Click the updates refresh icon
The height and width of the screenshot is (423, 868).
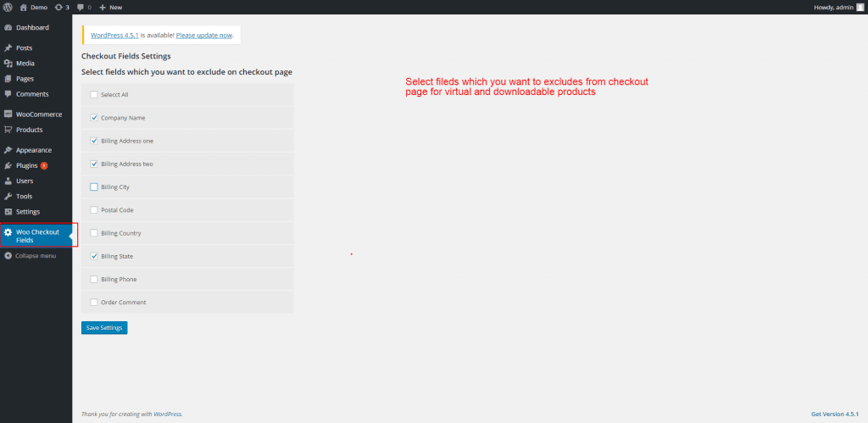(x=58, y=7)
